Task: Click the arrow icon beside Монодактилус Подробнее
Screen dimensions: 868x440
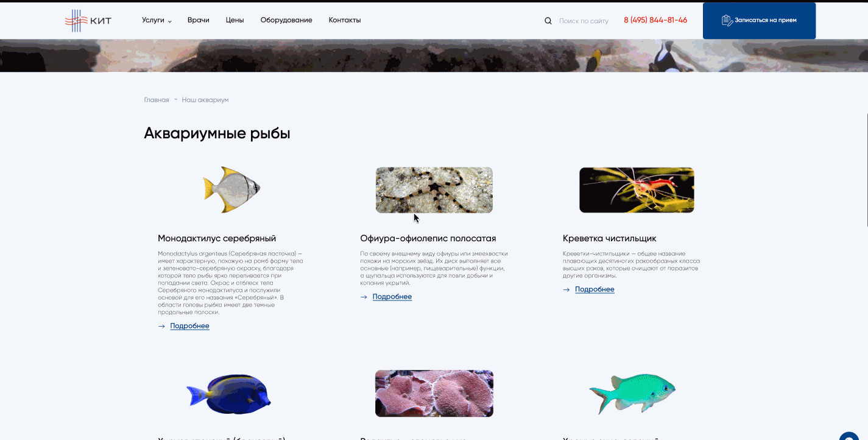Action: coord(161,326)
